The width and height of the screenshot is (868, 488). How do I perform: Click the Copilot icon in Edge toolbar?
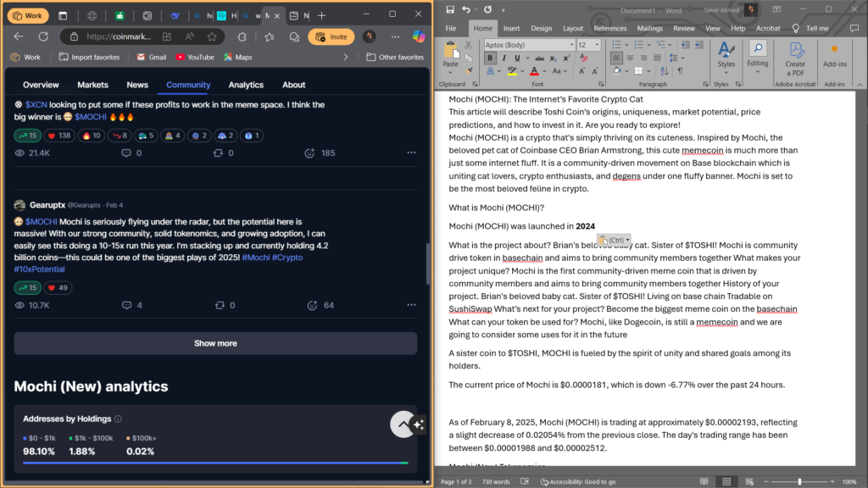pyautogui.click(x=418, y=36)
